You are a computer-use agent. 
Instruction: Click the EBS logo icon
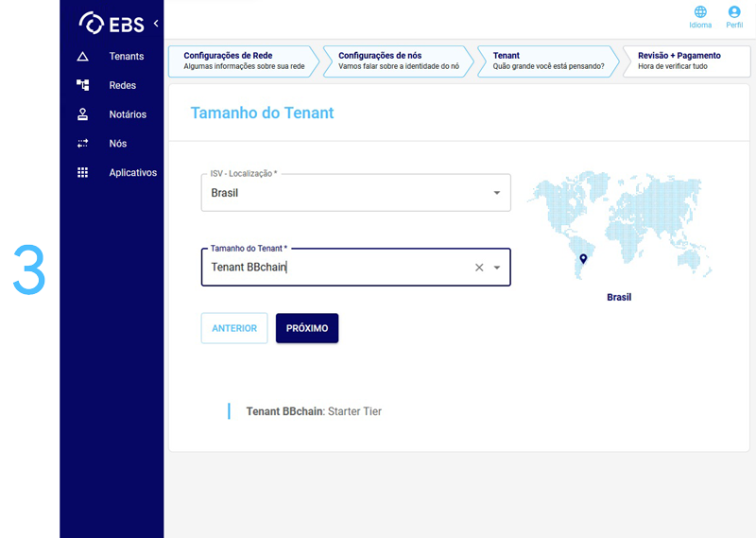coord(92,23)
